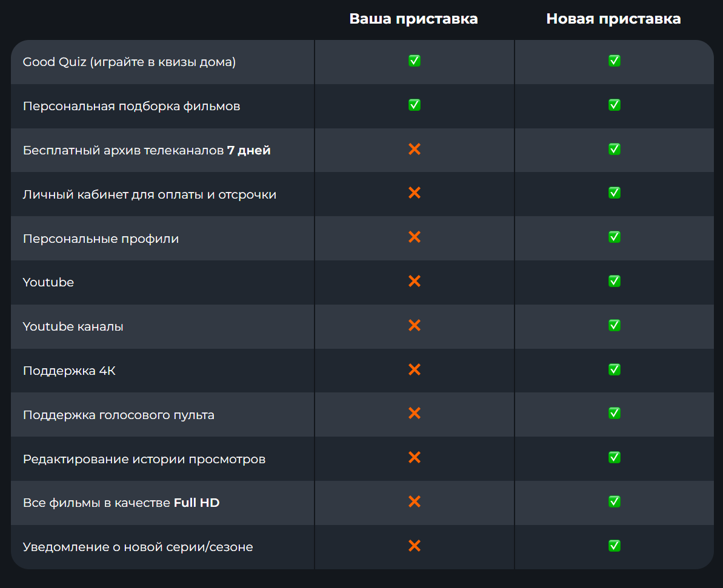Click orange cross beside Личный кабинет row

pyautogui.click(x=414, y=193)
